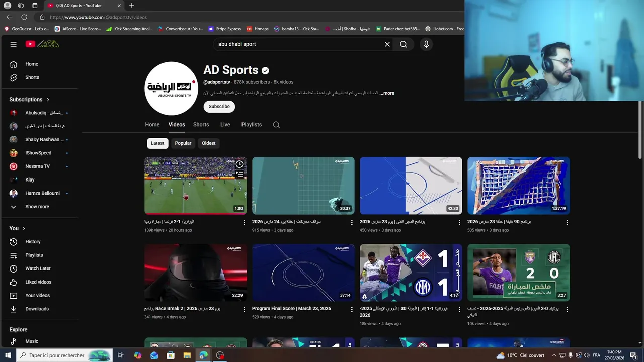644x362 pixels.
Task: Click the search magnifier button
Action: 404,44
